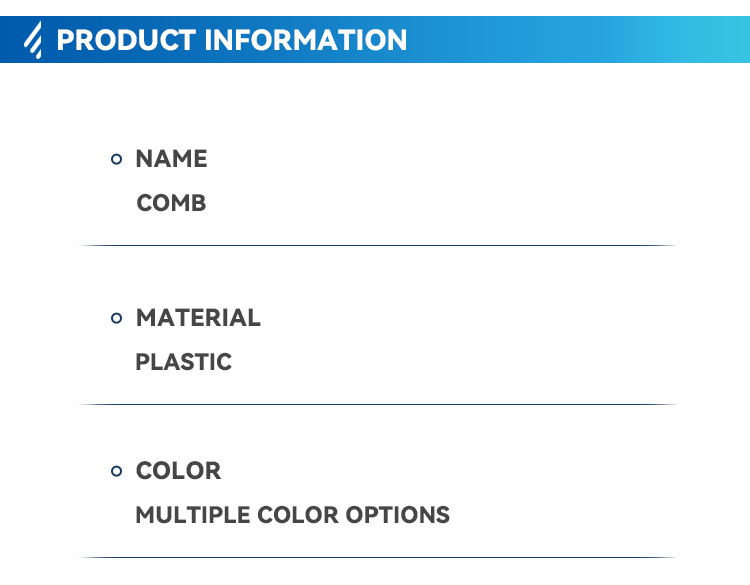
Task: Click divider line below MULTIPLE COLOR OPTIONS
Action: [x=378, y=557]
